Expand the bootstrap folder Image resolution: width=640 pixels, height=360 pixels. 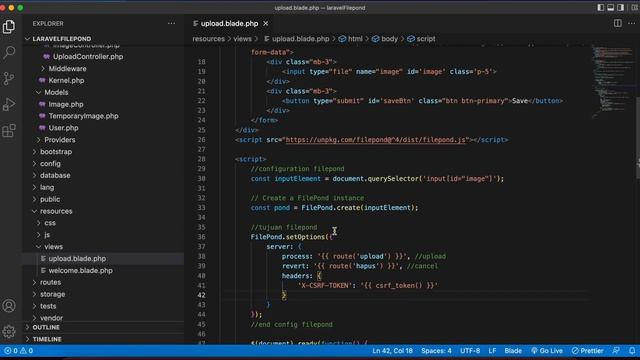(x=56, y=151)
